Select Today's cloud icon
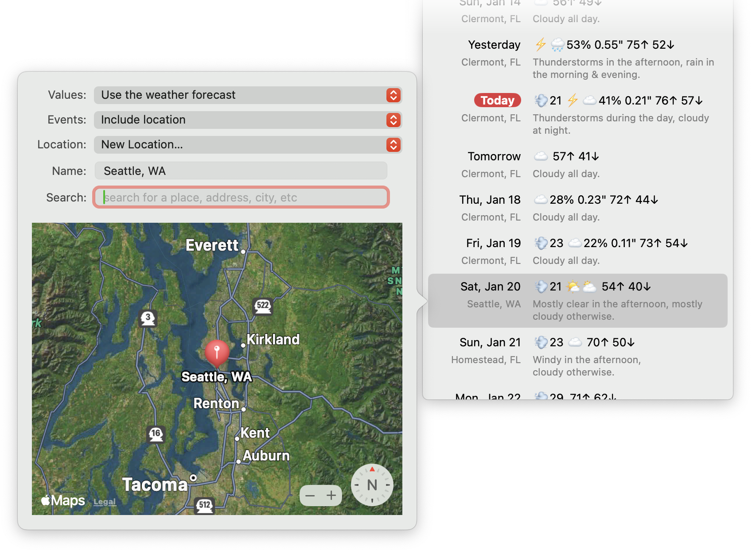Viewport: 756px width, 550px height. [x=589, y=101]
